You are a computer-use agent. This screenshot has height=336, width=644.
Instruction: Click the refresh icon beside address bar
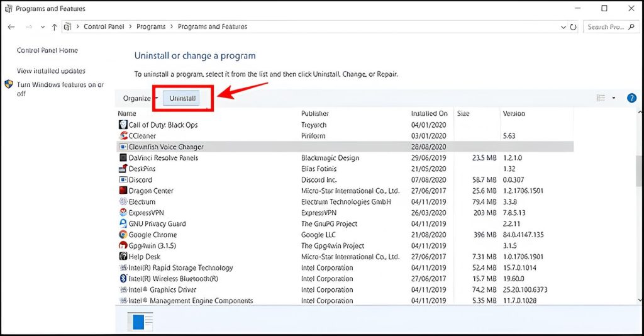(573, 27)
